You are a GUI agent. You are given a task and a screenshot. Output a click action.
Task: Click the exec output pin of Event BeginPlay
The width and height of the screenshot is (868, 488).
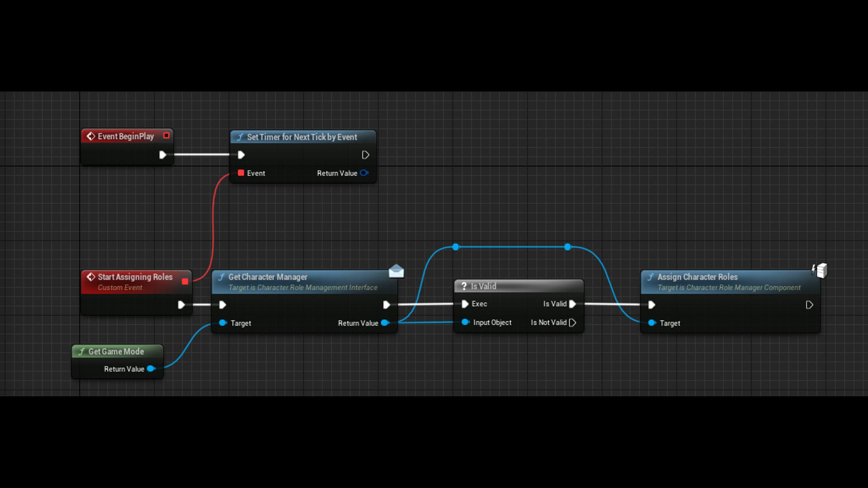[x=163, y=155]
